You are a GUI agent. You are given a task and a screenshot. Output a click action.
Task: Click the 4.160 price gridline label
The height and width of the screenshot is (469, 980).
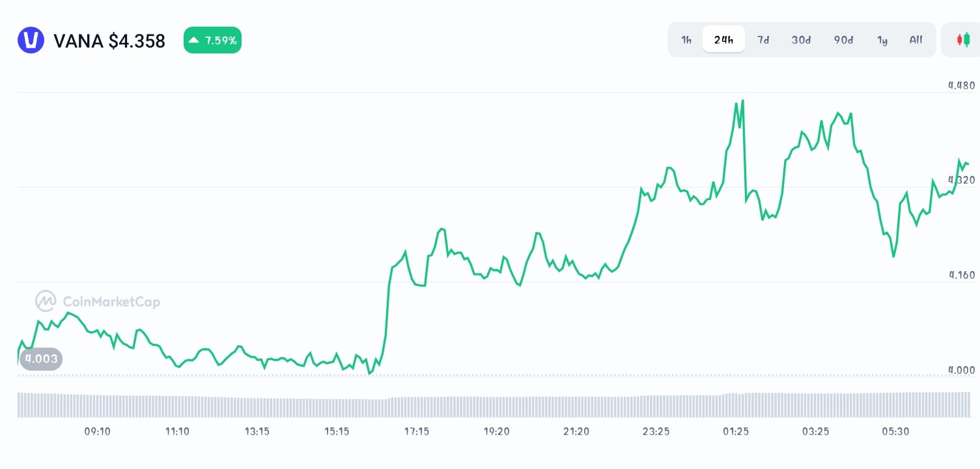tap(962, 275)
